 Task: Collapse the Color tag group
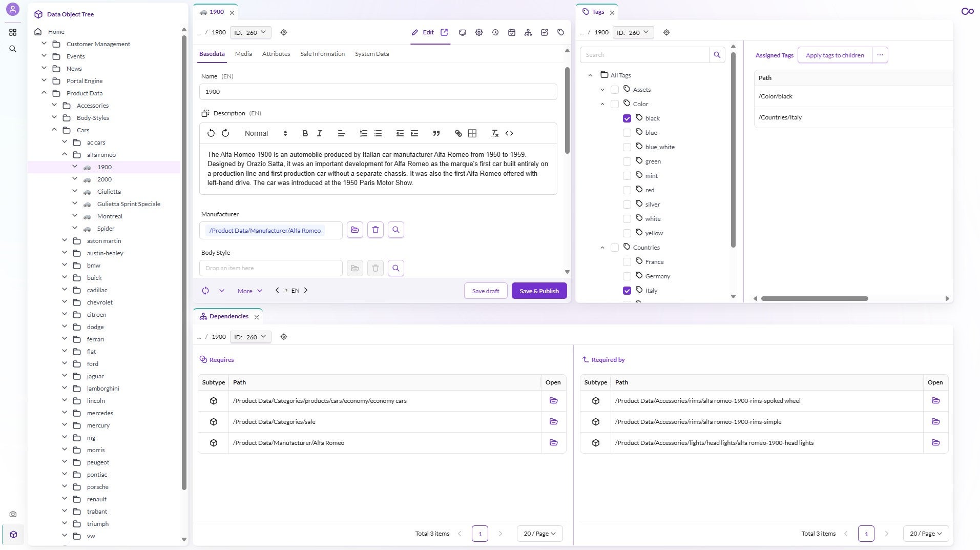pyautogui.click(x=602, y=104)
